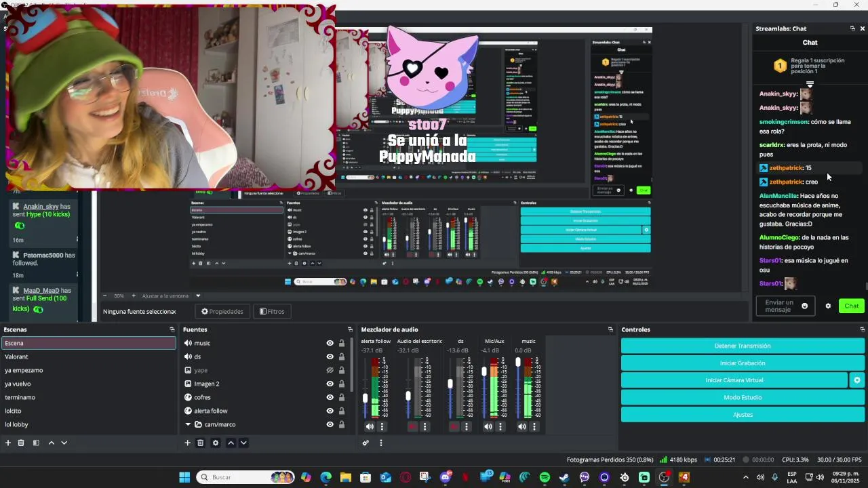Select the lol lobby scene
Screen dimensions: 868x488
88,424
